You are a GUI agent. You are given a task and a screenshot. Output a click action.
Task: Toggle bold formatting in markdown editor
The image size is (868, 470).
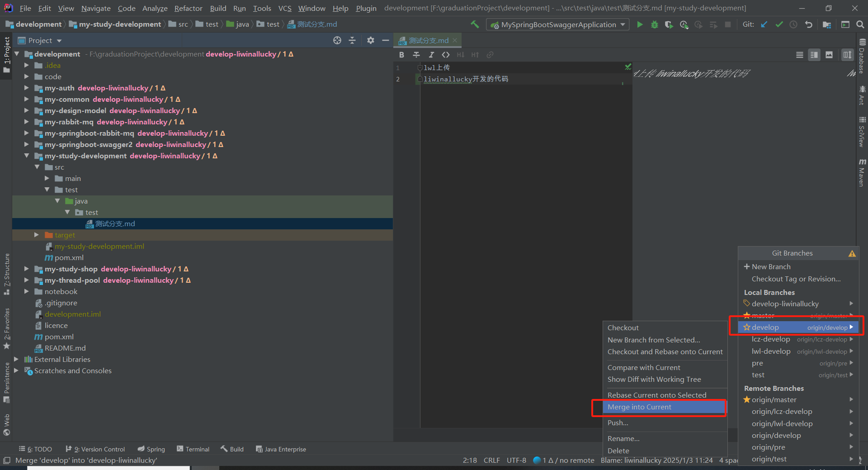(x=401, y=55)
